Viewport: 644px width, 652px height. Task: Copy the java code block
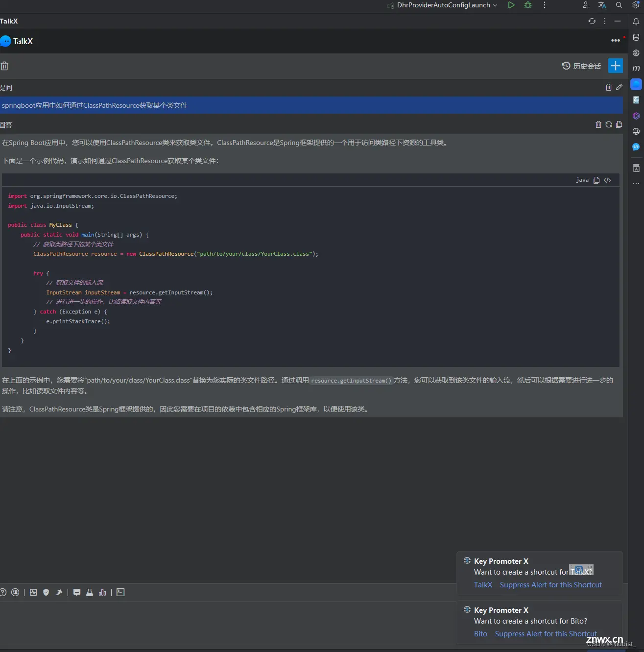click(x=596, y=180)
